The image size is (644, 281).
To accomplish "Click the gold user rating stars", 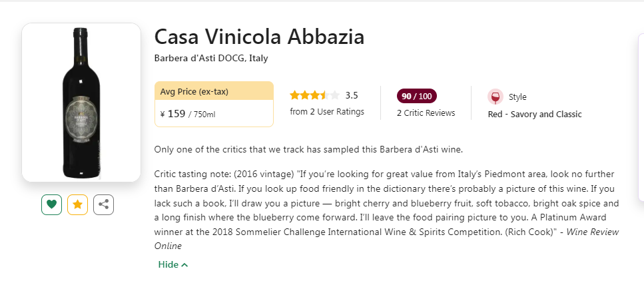I will coord(314,95).
